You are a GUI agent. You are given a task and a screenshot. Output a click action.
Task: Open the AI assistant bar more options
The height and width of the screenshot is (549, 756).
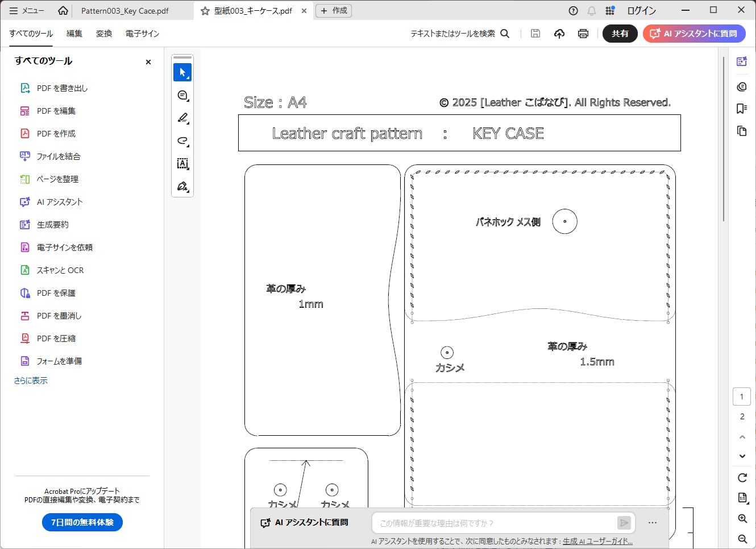pyautogui.click(x=653, y=523)
